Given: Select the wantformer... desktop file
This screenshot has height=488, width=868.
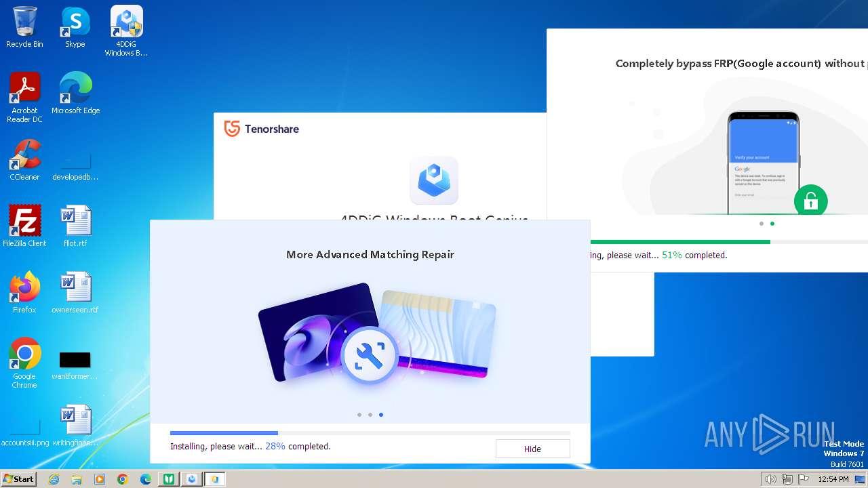Looking at the screenshot, I should [x=75, y=365].
